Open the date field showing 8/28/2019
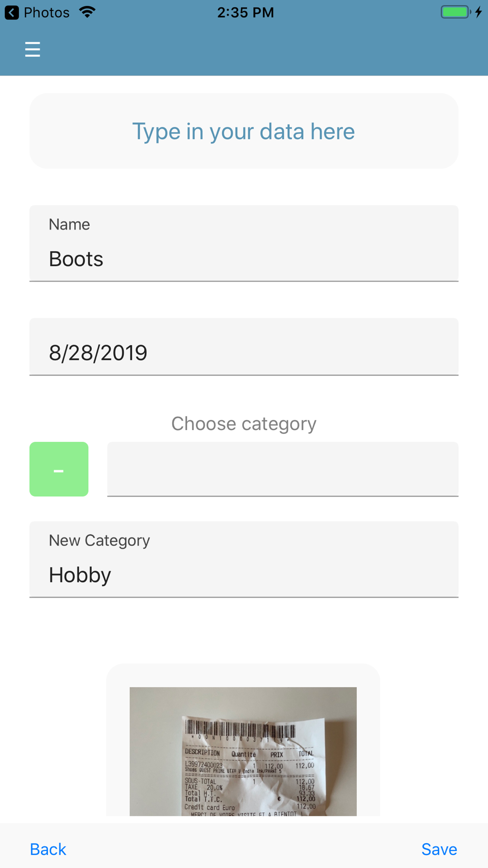 pyautogui.click(x=244, y=347)
